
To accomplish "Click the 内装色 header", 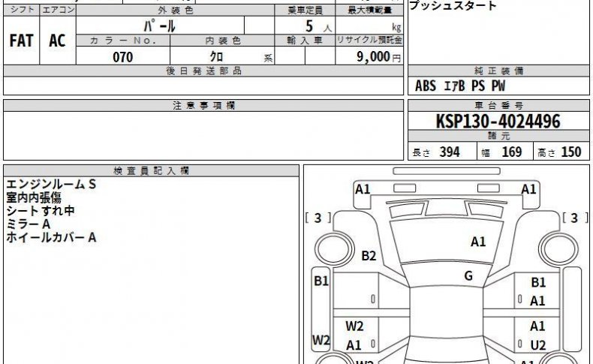I will point(222,41).
